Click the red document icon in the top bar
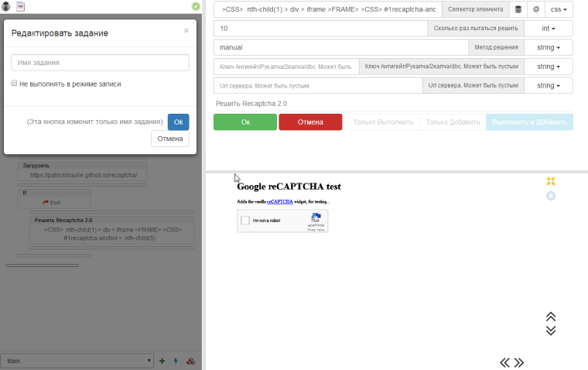588x370 pixels. (x=21, y=6)
